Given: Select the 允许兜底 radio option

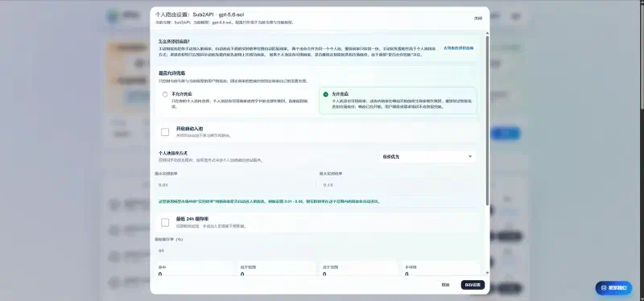Looking at the screenshot, I should pos(326,94).
